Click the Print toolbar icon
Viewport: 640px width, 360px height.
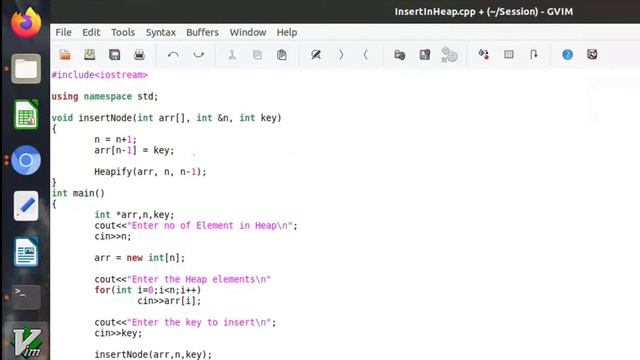point(139,54)
